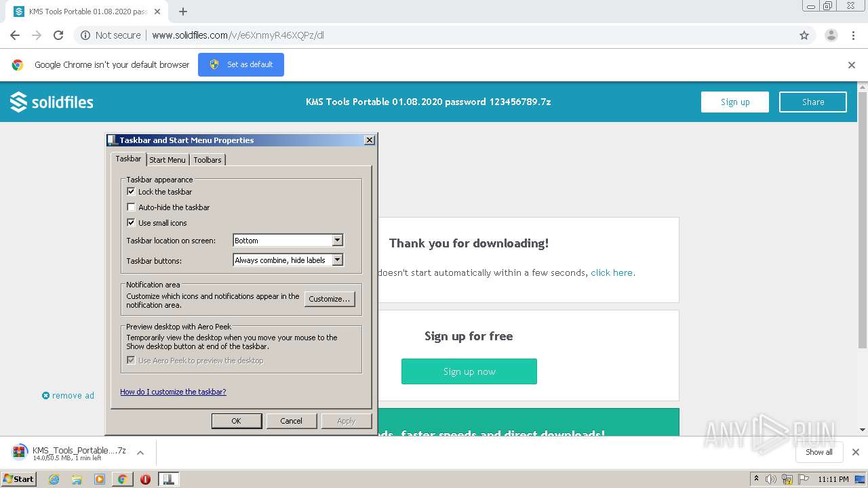Close the KMS Tools Portable tab
The width and height of the screenshot is (868, 488).
157,12
